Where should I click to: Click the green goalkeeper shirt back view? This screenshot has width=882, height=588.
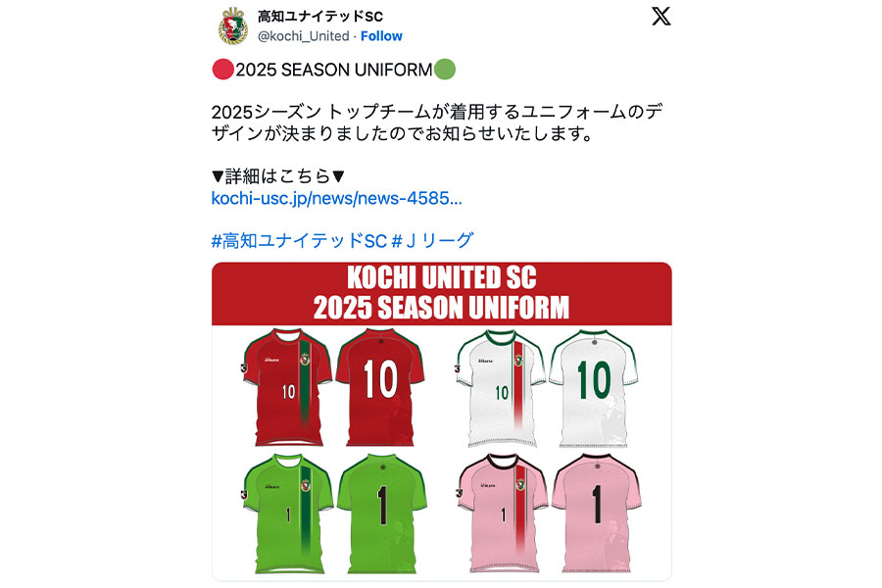(382, 514)
